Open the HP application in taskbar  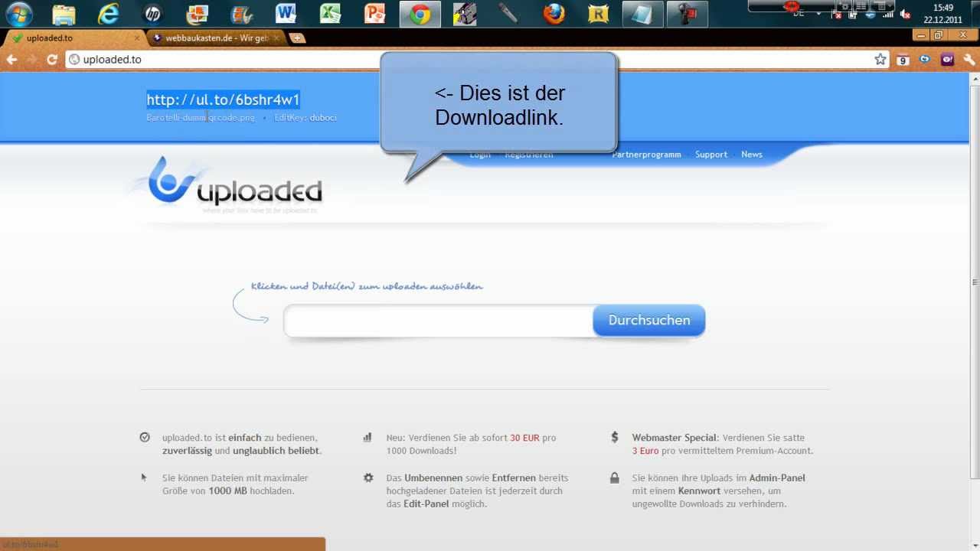coord(153,14)
